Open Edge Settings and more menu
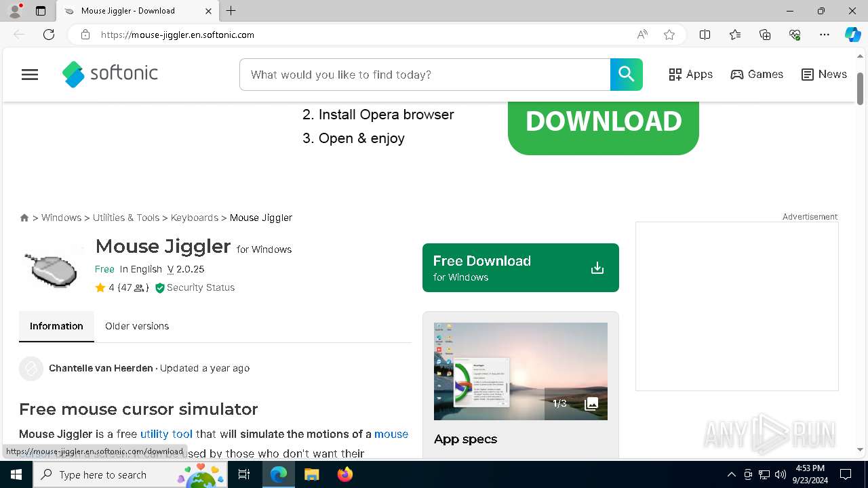Screen dimensions: 868x488 point(825,35)
